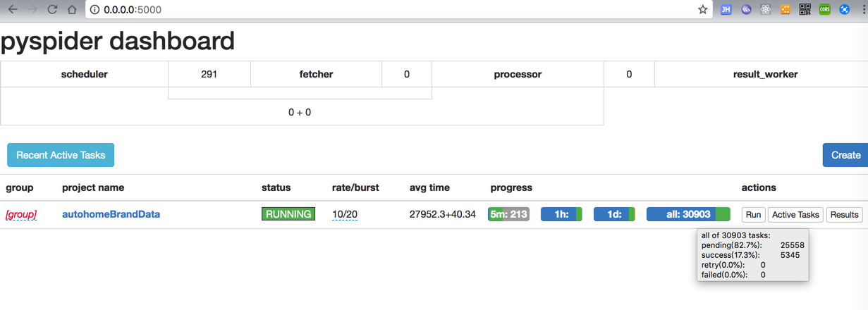This screenshot has width=868, height=310.
Task: Click the Recent Active Tasks button
Action: click(x=61, y=155)
